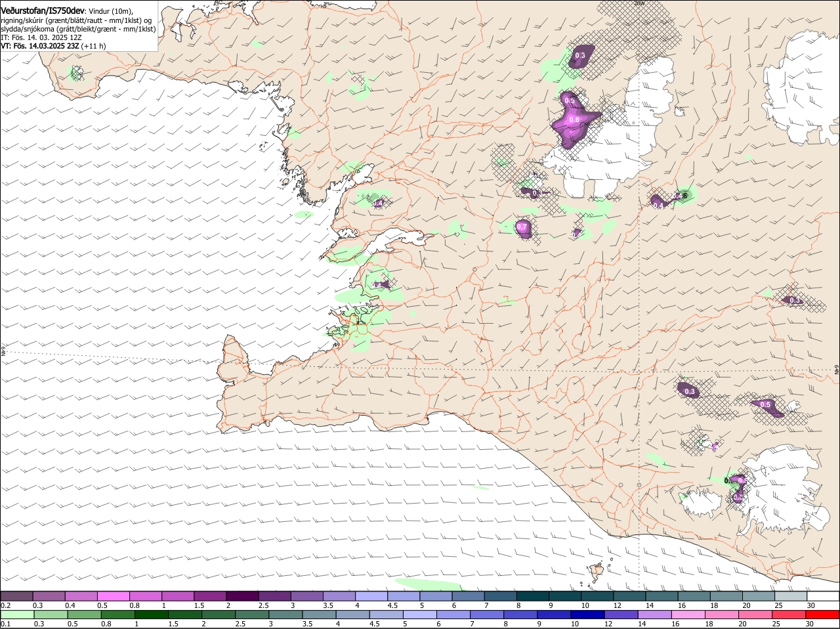The image size is (840, 629).
Task: Click the '0.2' label in the upper legend row
Action: pos(5,605)
